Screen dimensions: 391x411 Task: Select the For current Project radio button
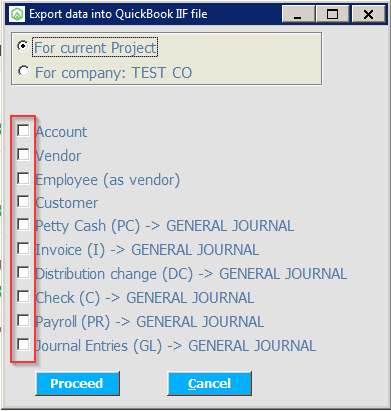pos(23,46)
